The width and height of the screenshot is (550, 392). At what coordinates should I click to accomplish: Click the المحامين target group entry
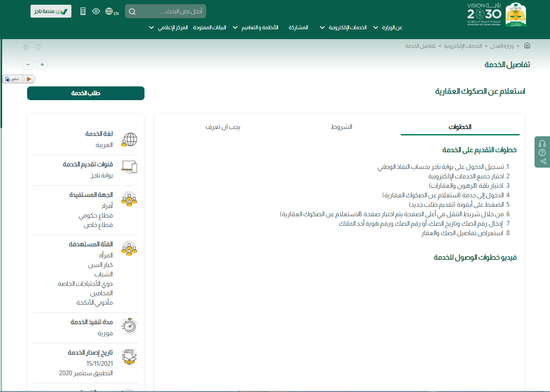101,293
